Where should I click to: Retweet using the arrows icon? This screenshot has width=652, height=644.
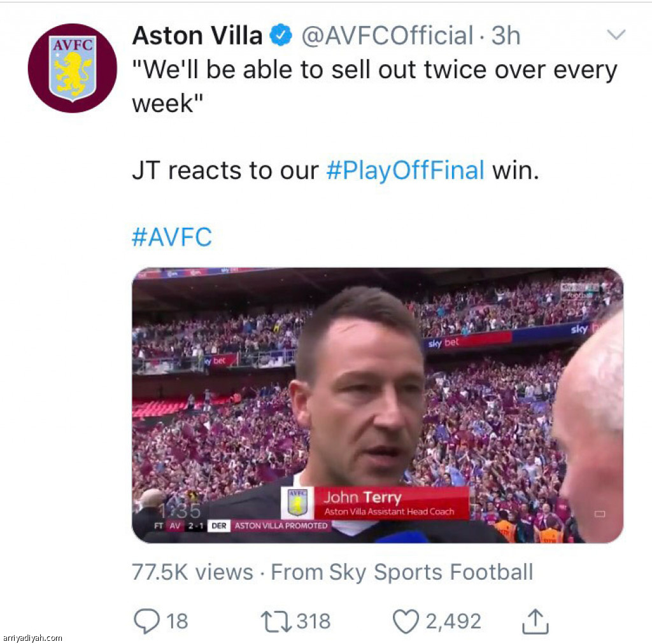pos(276,622)
